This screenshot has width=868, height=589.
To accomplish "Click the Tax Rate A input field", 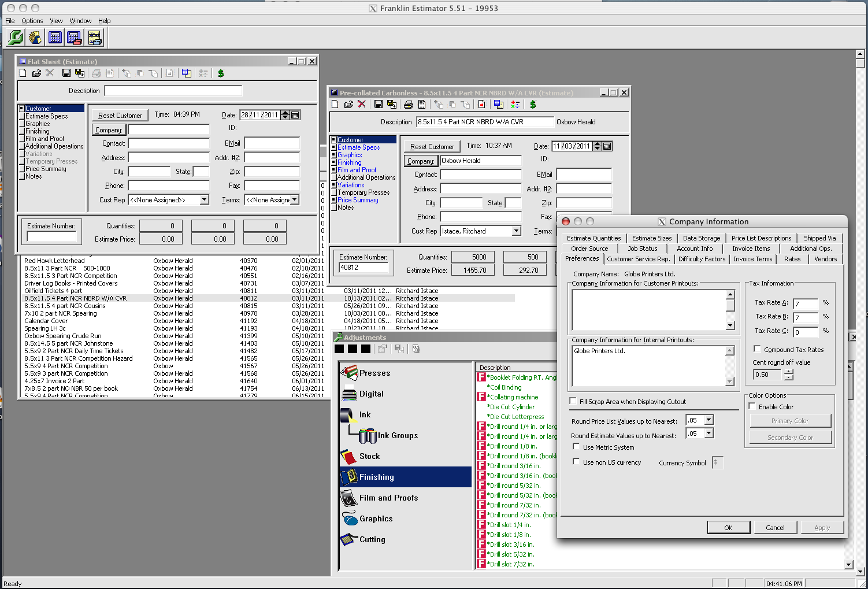I will pos(805,303).
